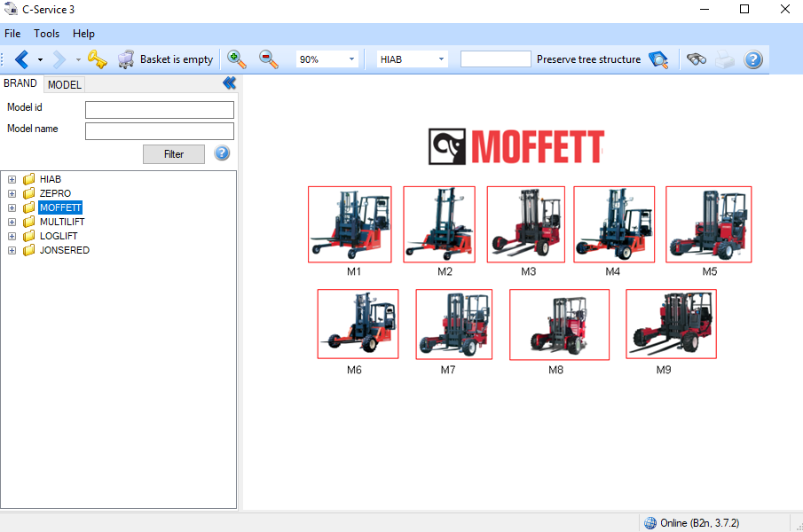This screenshot has height=532, width=803.
Task: Click the binoculars find icon
Action: 697,59
